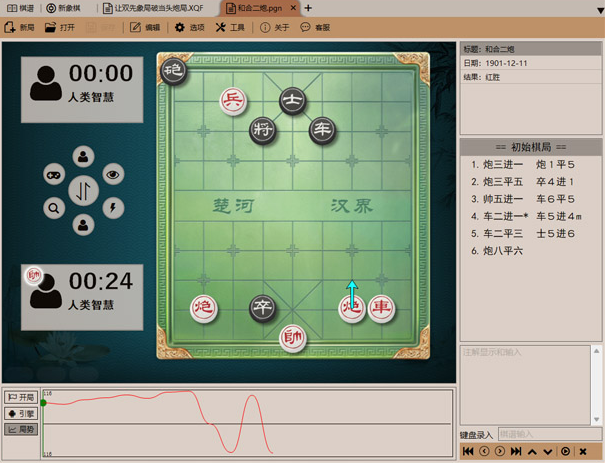Click the 新局 new game button
The width and height of the screenshot is (605, 463).
pyautogui.click(x=20, y=27)
